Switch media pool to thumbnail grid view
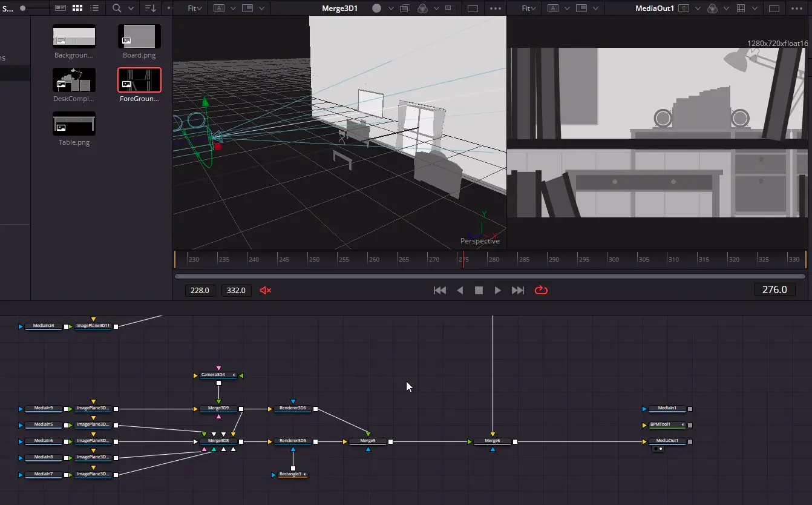This screenshot has height=505, width=812. pyautogui.click(x=77, y=8)
